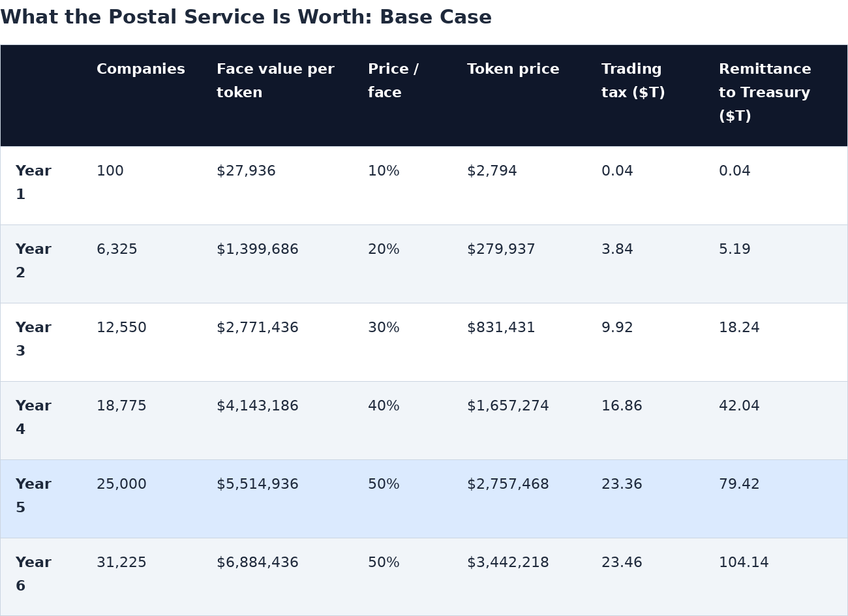Screen dimensions: 848x616
Task: Click the 'Price / face' column header
Action: pyautogui.click(x=393, y=82)
